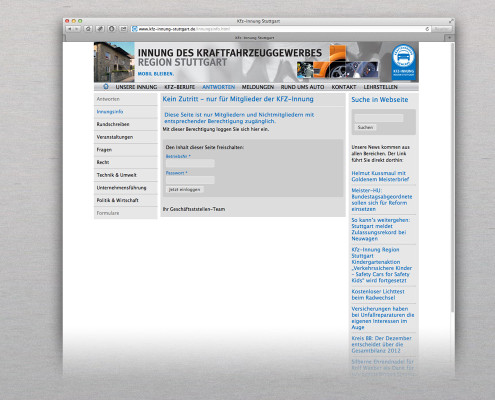Open the ANTWORTEN menu
The height and width of the screenshot is (400, 495).
click(218, 87)
